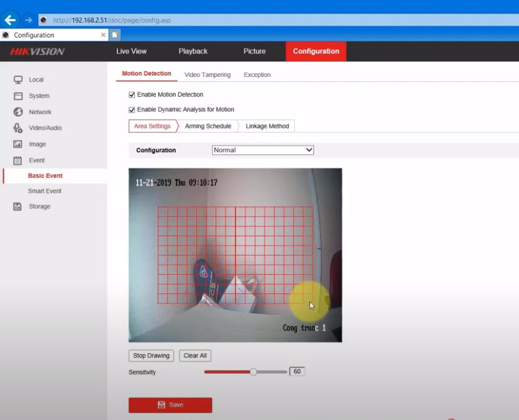Click the System icon in sidebar

tap(18, 96)
